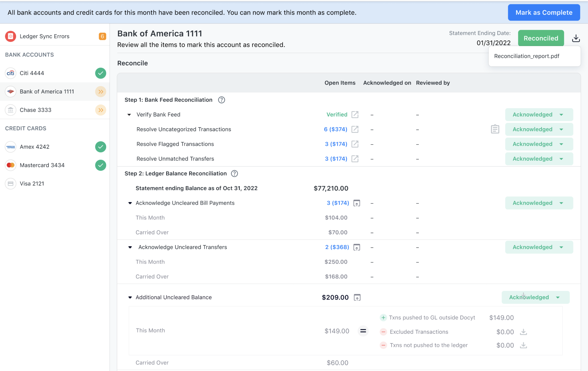This screenshot has width=588, height=371.
Task: Open the orange 6 errors badge
Action: [x=102, y=36]
